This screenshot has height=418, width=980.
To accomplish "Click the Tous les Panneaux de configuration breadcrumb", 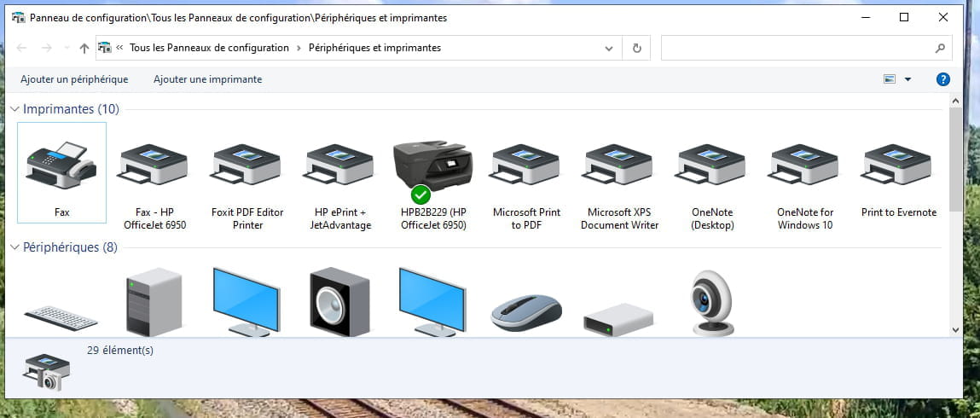I will (x=209, y=48).
